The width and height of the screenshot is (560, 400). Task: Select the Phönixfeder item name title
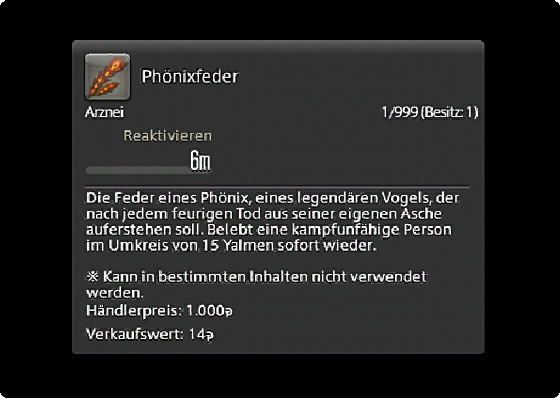pos(190,77)
